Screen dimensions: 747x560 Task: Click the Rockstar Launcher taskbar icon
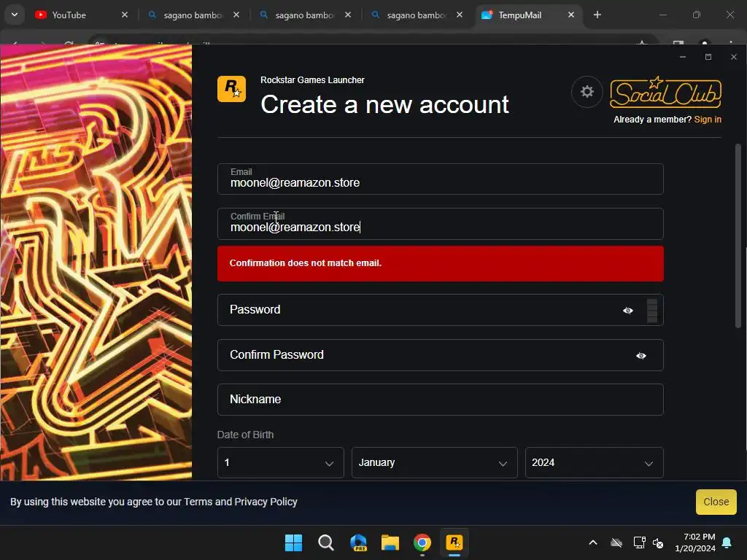pos(454,542)
